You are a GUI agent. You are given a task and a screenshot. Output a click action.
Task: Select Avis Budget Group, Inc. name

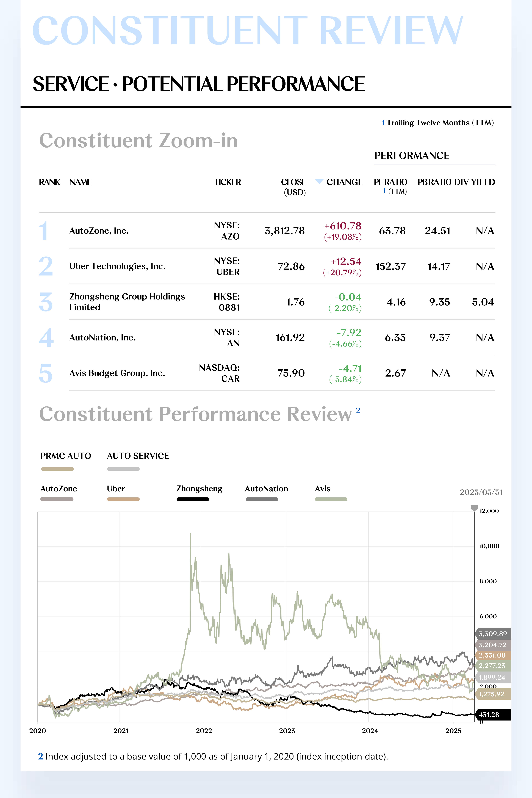click(x=117, y=373)
